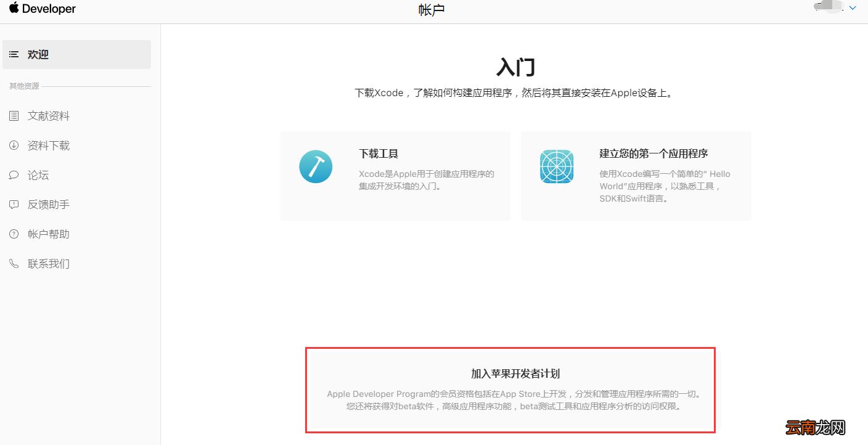Open 资料下载 in the sidebar
The height and width of the screenshot is (445, 868).
point(49,145)
